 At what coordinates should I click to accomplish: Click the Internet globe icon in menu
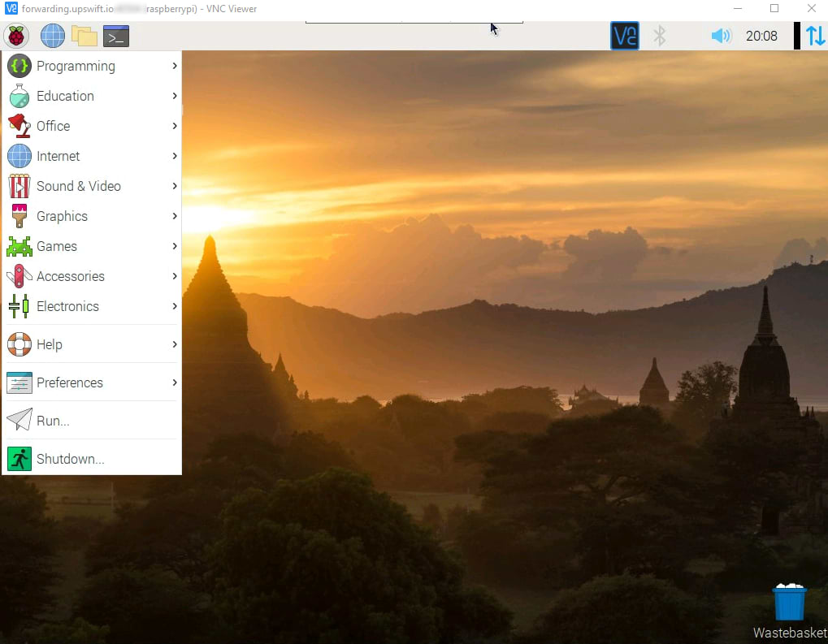(x=19, y=156)
